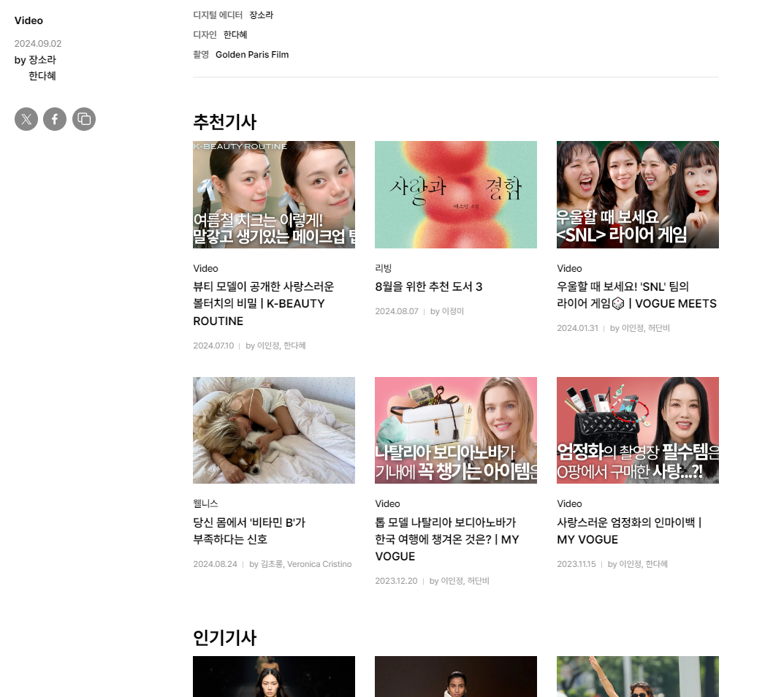
Task: Open 엄정화 인마이백 video thumbnail
Action: (638, 430)
